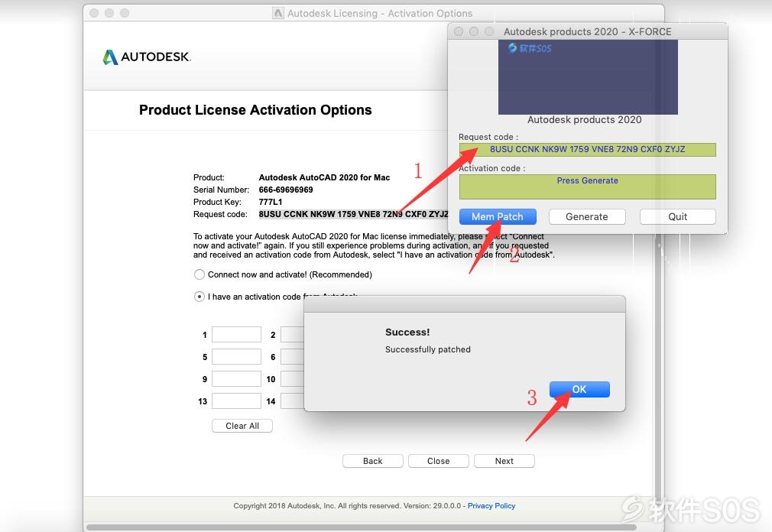Click the Mem Patch button in X-FORCE
The width and height of the screenshot is (772, 532).
498,216
